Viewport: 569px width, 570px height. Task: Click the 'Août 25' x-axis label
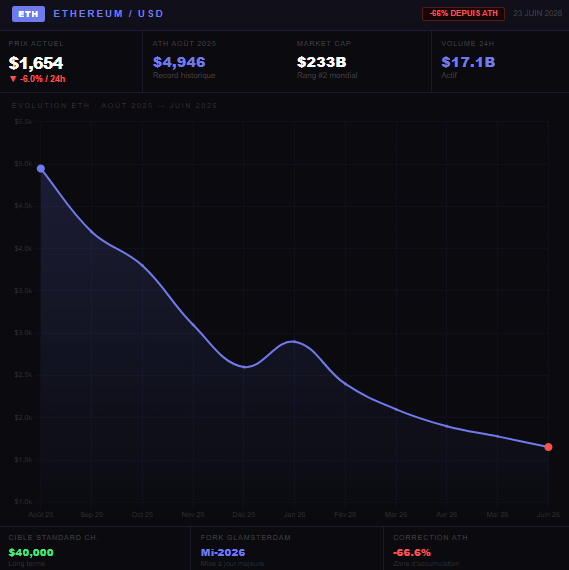(41, 515)
